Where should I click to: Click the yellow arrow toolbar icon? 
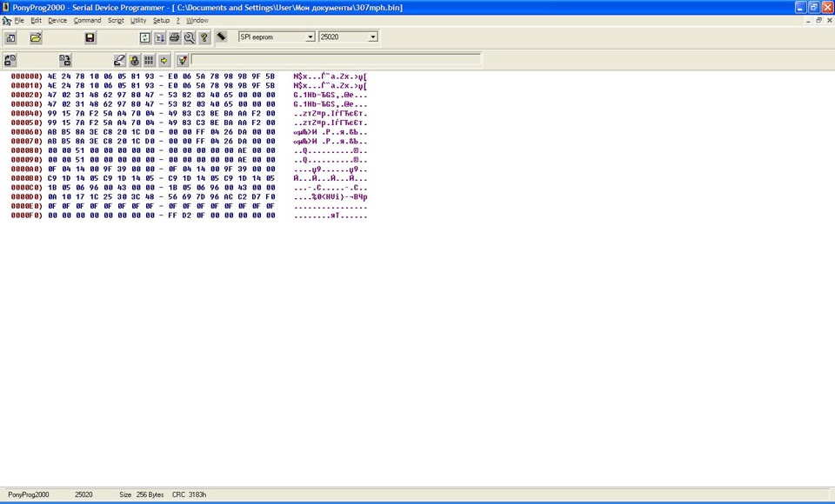(164, 60)
